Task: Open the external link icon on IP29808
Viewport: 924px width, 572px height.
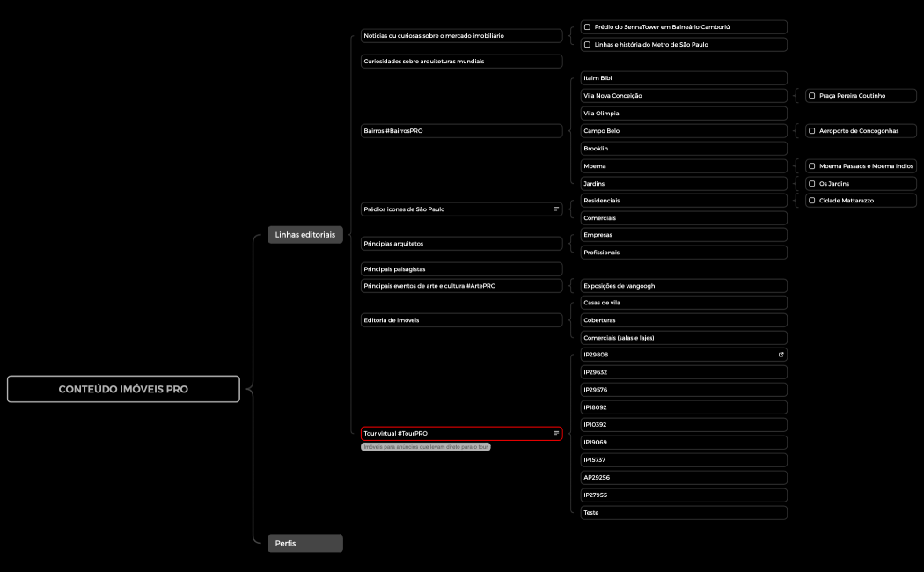Action: [781, 355]
